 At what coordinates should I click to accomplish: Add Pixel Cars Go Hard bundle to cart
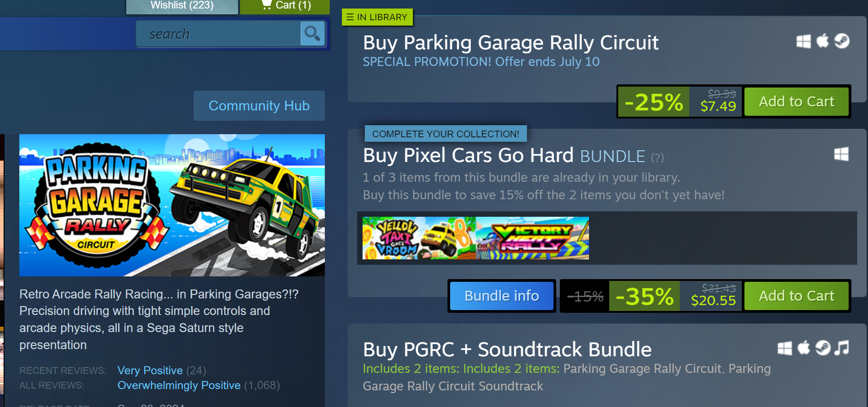(x=796, y=296)
